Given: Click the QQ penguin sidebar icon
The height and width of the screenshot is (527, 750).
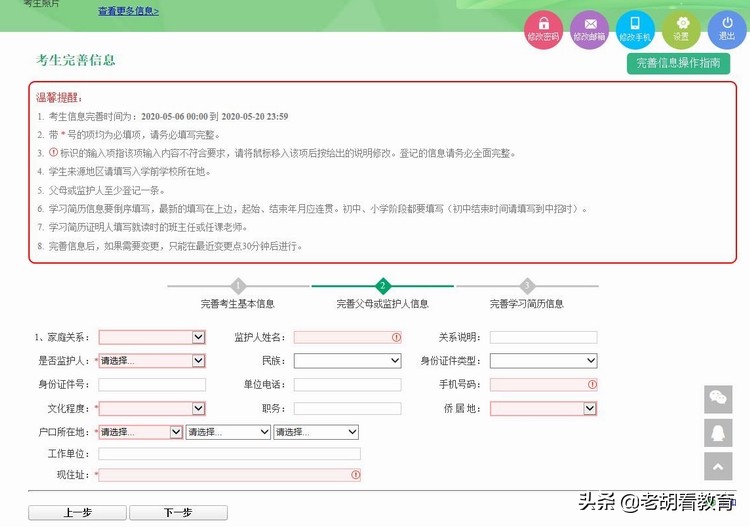Looking at the screenshot, I should click(718, 433).
